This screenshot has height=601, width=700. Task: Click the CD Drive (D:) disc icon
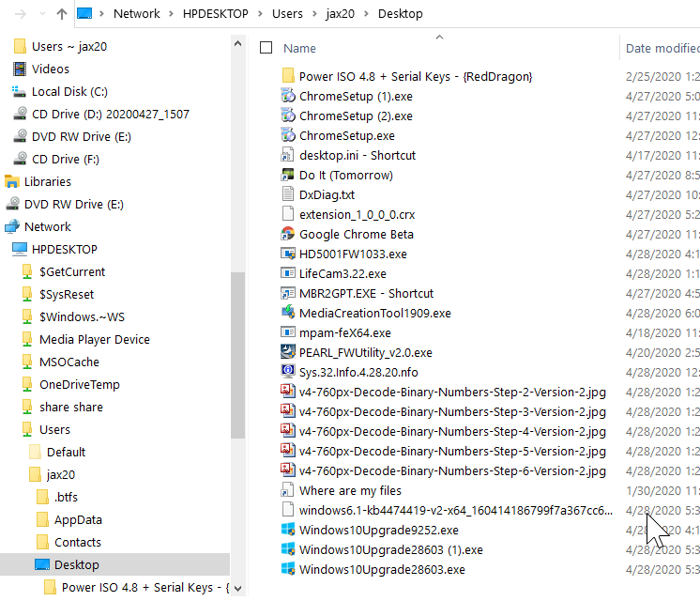click(x=20, y=114)
